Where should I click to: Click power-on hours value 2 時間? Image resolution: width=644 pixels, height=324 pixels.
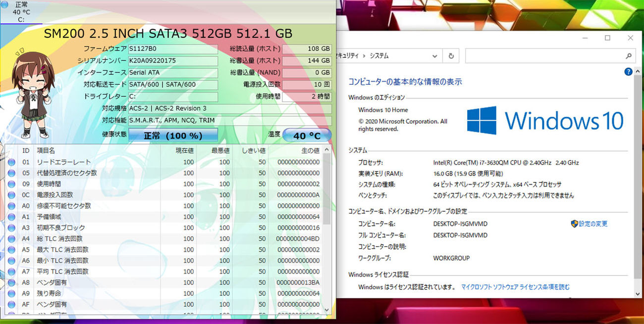[x=307, y=96]
